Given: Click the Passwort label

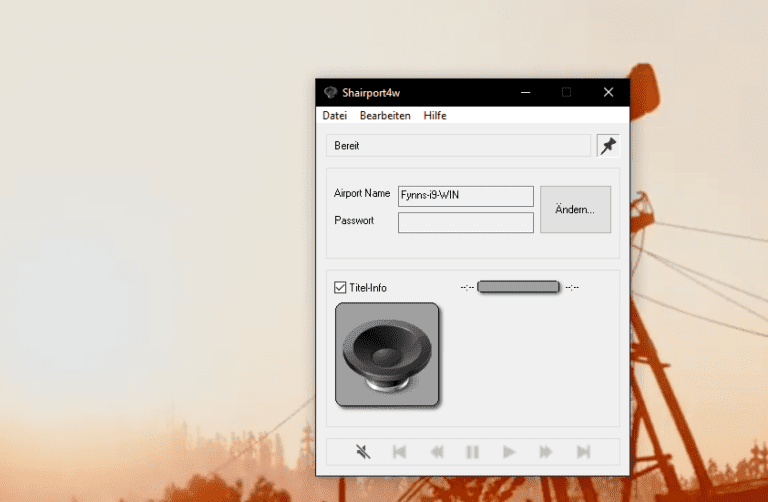Looking at the screenshot, I should (x=354, y=220).
